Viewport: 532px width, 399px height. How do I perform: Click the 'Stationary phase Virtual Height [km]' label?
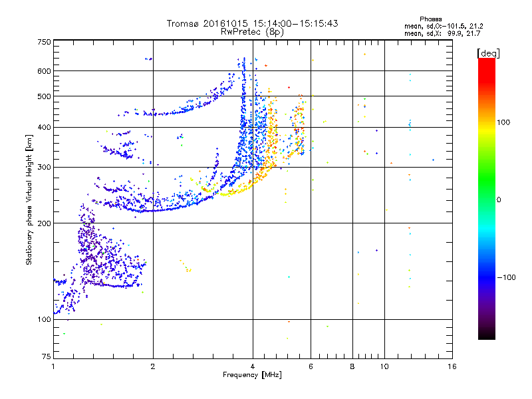point(29,200)
